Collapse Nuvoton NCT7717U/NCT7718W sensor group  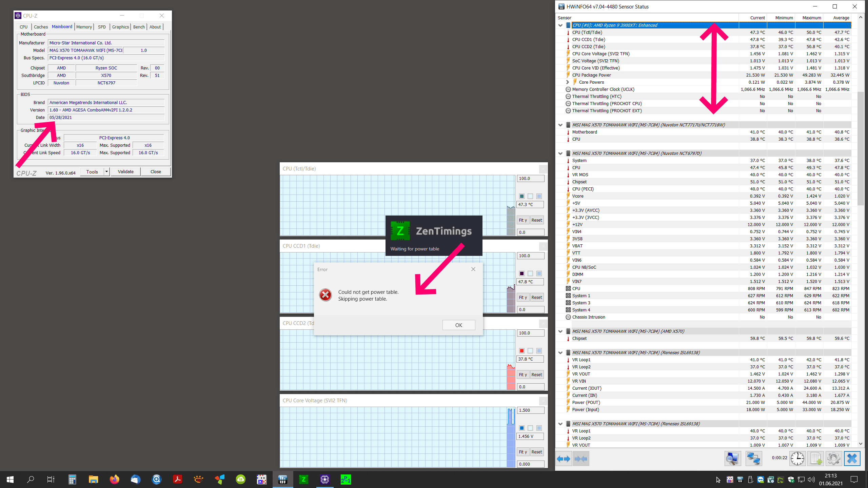click(560, 125)
